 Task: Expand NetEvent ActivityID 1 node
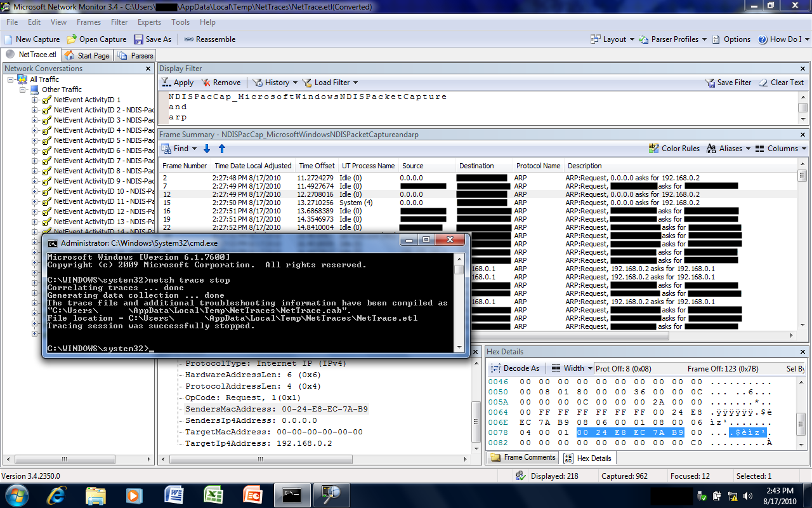coord(35,100)
